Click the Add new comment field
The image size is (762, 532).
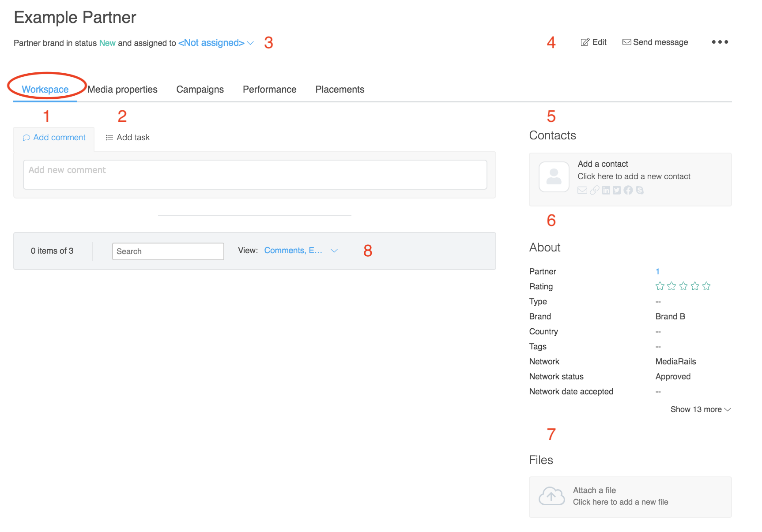255,175
